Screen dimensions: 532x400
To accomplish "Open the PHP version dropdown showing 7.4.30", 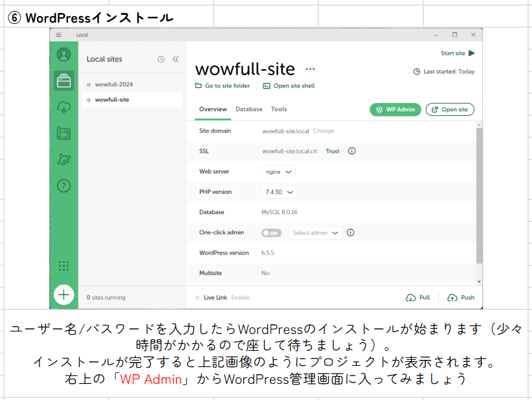I will (x=279, y=192).
